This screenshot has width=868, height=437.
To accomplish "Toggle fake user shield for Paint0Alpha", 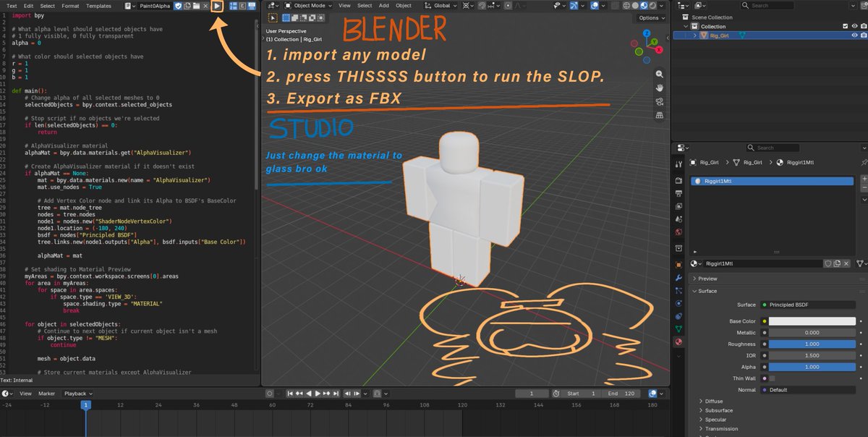I will (x=178, y=6).
